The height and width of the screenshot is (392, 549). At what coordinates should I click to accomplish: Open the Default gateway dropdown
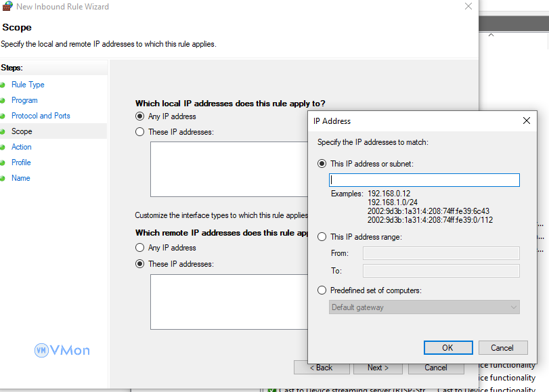pos(425,307)
